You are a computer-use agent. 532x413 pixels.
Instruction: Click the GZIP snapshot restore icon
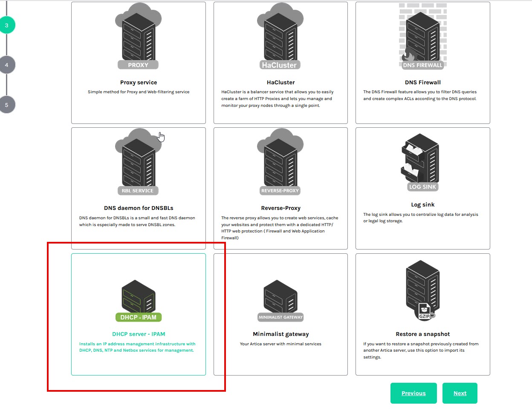tap(422, 293)
